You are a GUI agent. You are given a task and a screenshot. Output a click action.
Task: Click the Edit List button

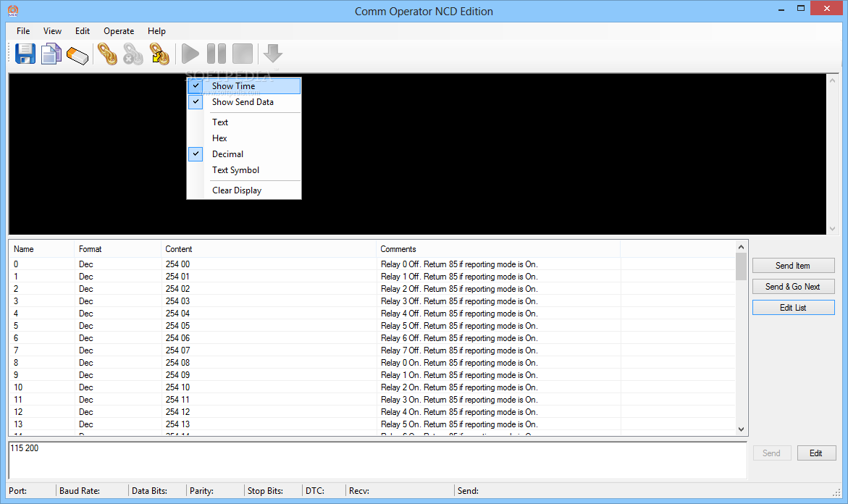point(793,308)
